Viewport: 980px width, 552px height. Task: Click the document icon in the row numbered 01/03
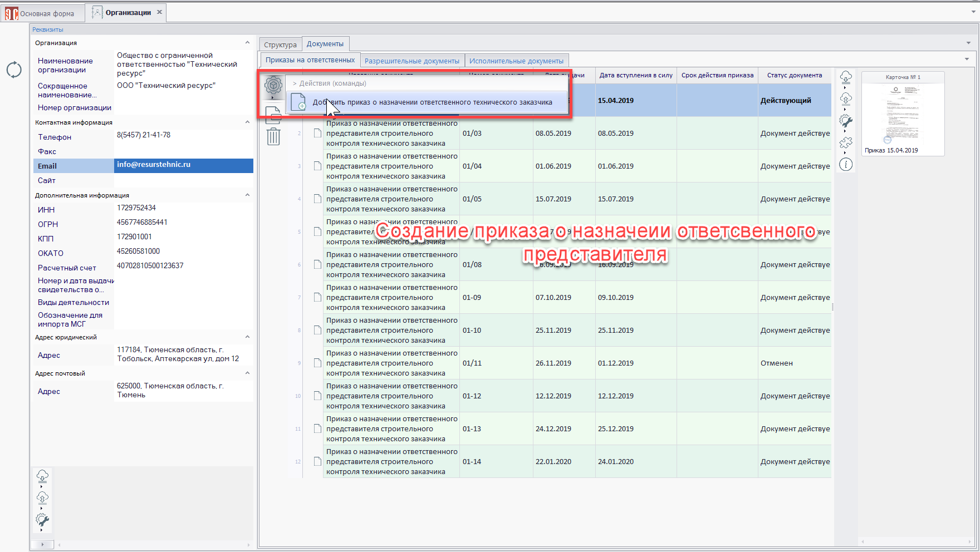[317, 133]
